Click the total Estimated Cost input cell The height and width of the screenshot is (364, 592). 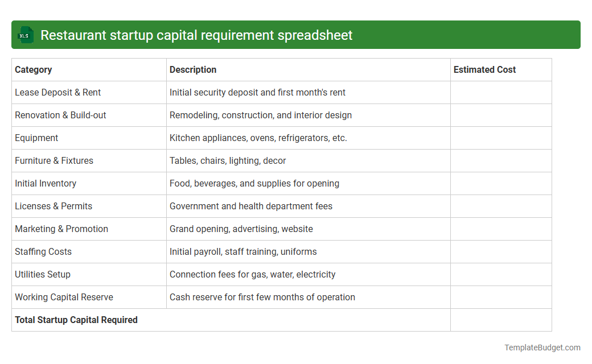click(501, 320)
